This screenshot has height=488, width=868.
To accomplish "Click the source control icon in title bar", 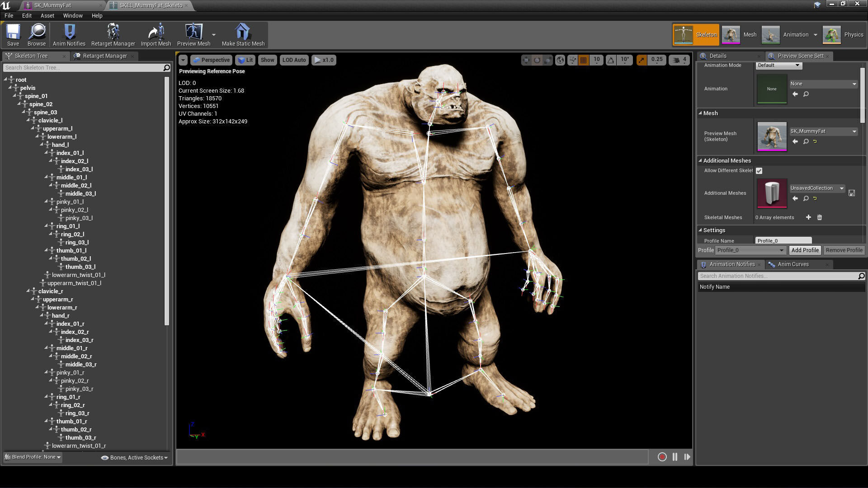I will click(x=817, y=5).
